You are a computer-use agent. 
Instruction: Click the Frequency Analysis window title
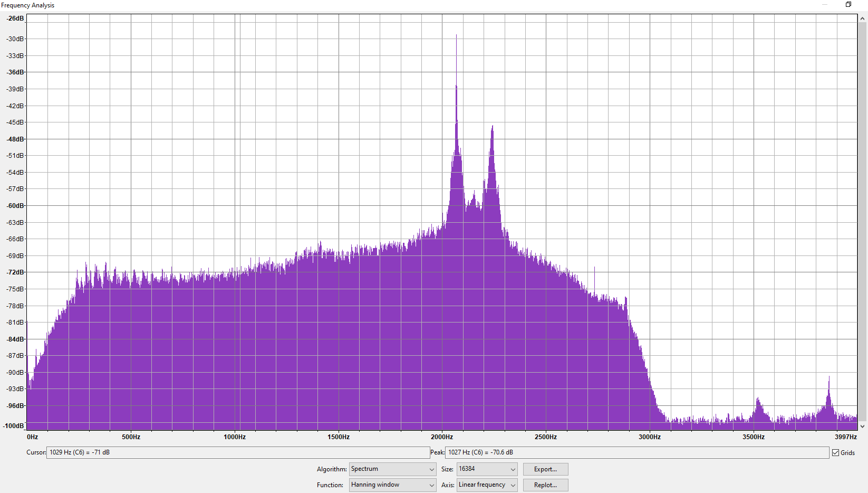click(28, 5)
